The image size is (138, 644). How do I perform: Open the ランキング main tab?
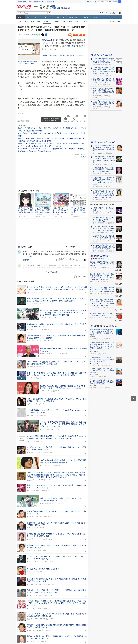(x=86, y=17)
